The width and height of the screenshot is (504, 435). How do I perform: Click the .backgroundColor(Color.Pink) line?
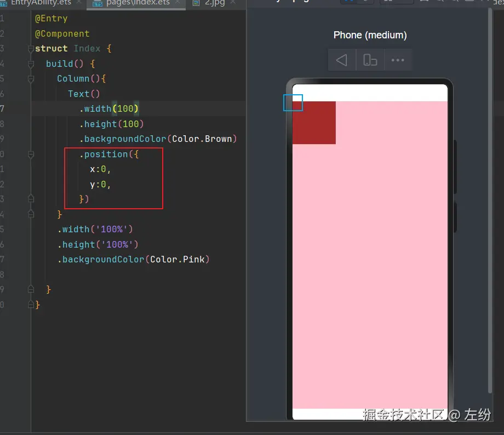click(x=134, y=260)
